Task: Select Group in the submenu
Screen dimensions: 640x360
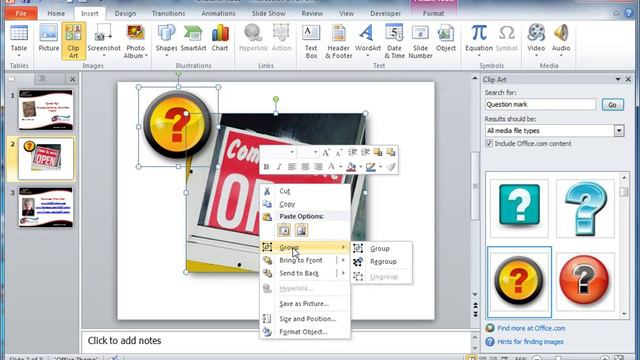Action: [x=381, y=249]
